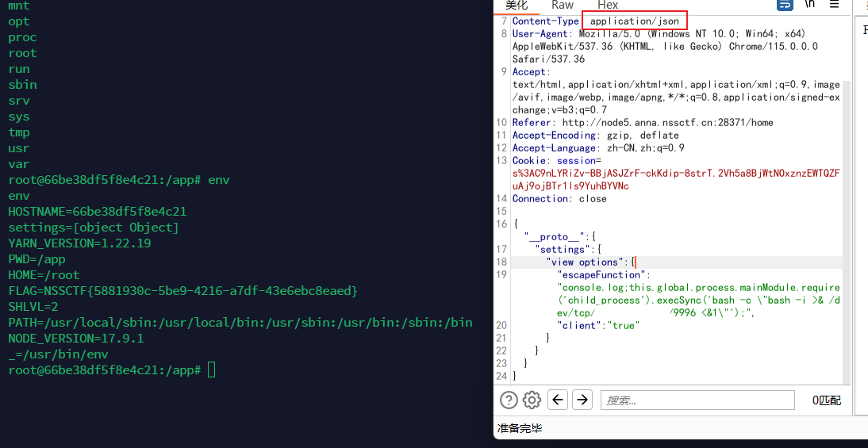868x448 pixels.
Task: Open search settings gear icon
Action: 532,400
